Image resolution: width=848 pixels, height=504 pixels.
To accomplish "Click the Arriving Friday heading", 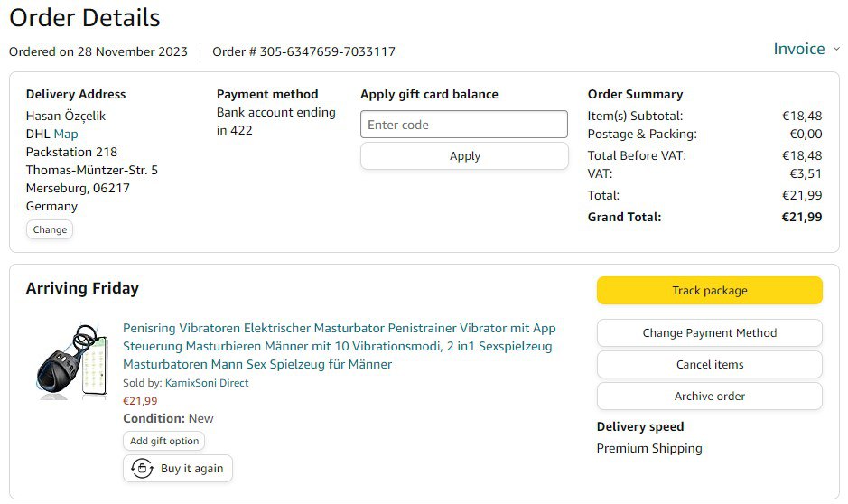I will pos(82,288).
